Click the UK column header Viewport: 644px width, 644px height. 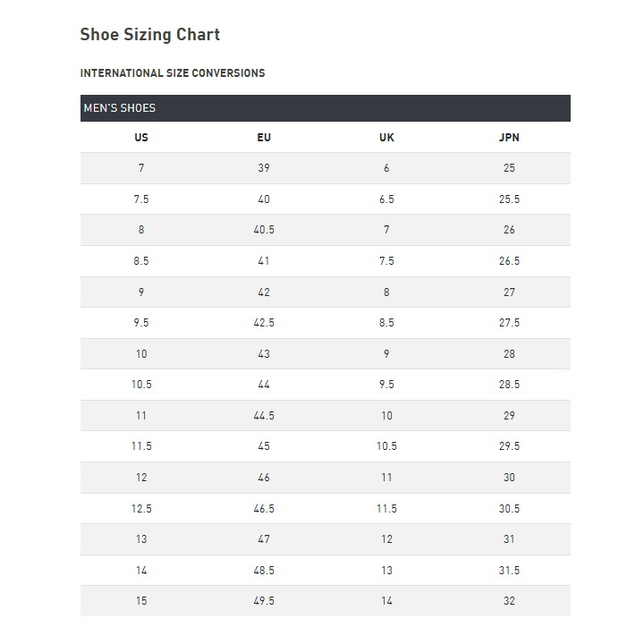pos(386,137)
